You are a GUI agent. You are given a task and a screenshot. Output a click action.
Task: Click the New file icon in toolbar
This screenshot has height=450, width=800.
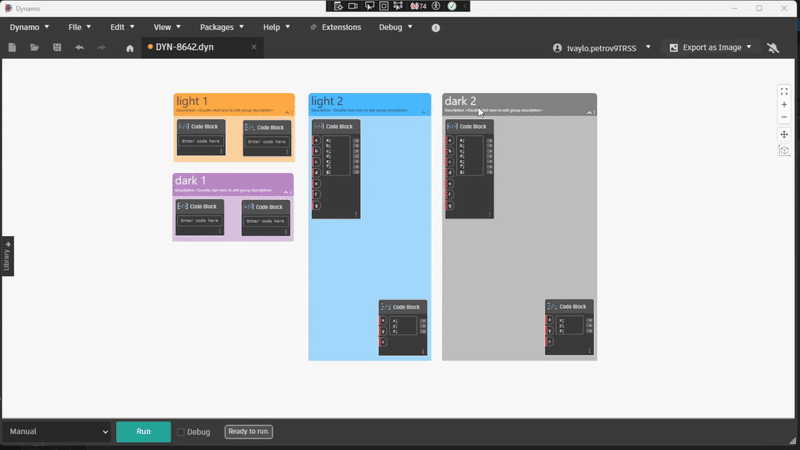point(13,47)
